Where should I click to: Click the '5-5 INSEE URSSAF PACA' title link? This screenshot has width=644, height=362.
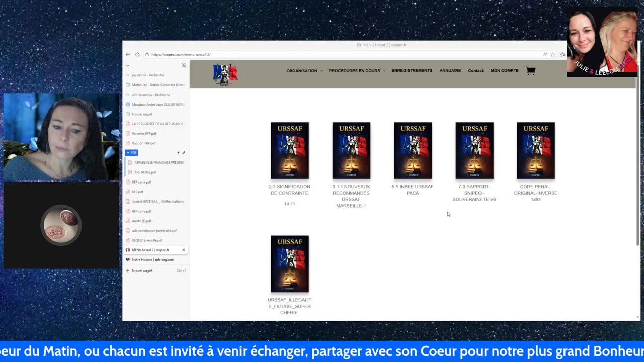tap(413, 190)
